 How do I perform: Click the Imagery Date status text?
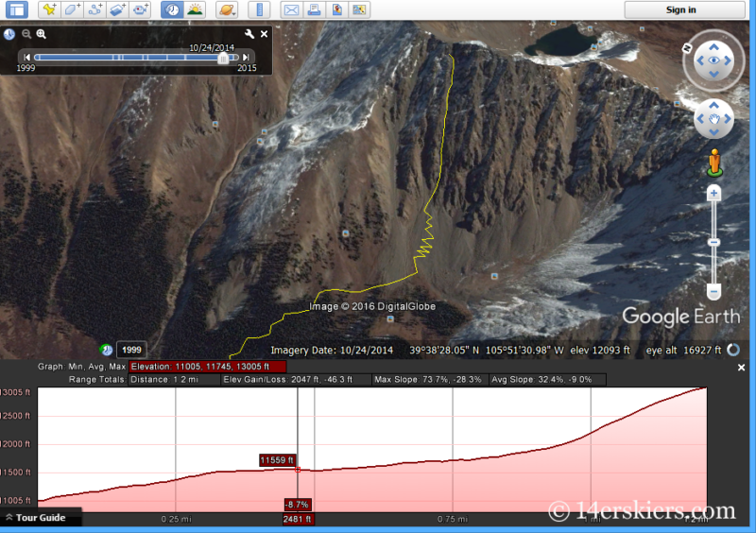(x=332, y=351)
